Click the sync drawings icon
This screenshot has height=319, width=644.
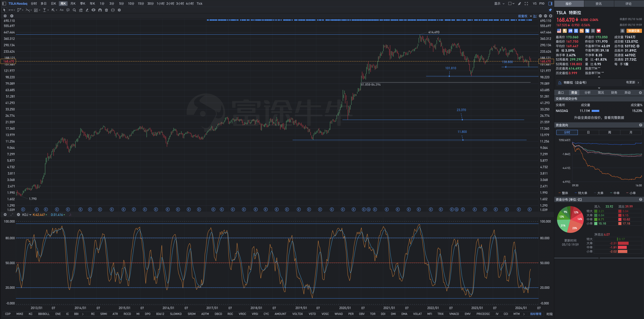pos(113,10)
